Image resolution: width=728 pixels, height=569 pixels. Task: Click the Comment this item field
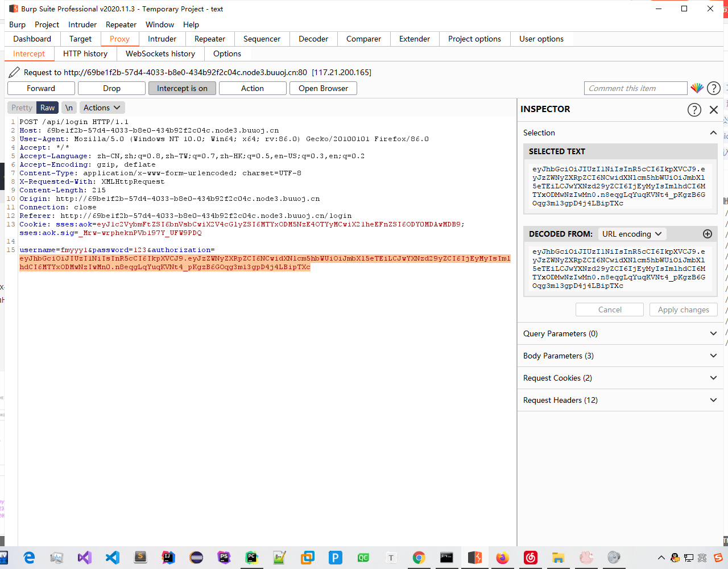coord(636,88)
